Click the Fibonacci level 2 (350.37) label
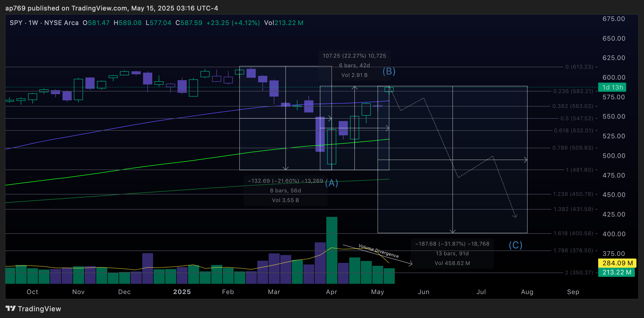644x318 pixels. click(x=579, y=273)
